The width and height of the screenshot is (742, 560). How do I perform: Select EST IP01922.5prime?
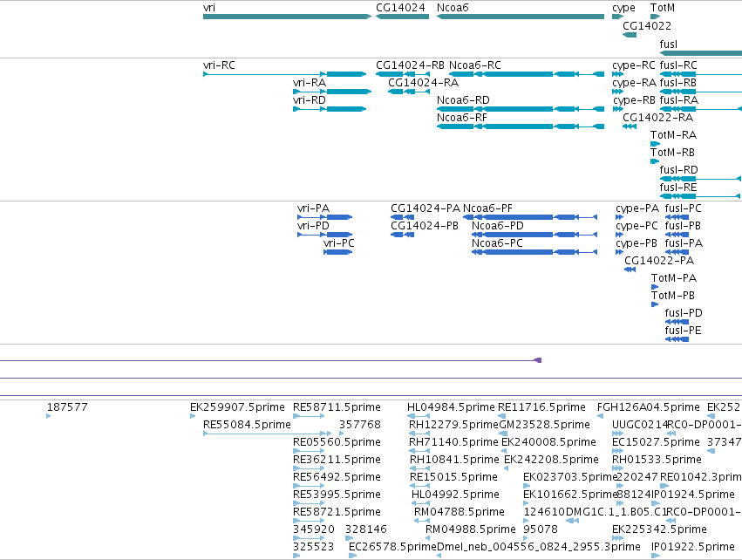pyautogui.click(x=656, y=556)
